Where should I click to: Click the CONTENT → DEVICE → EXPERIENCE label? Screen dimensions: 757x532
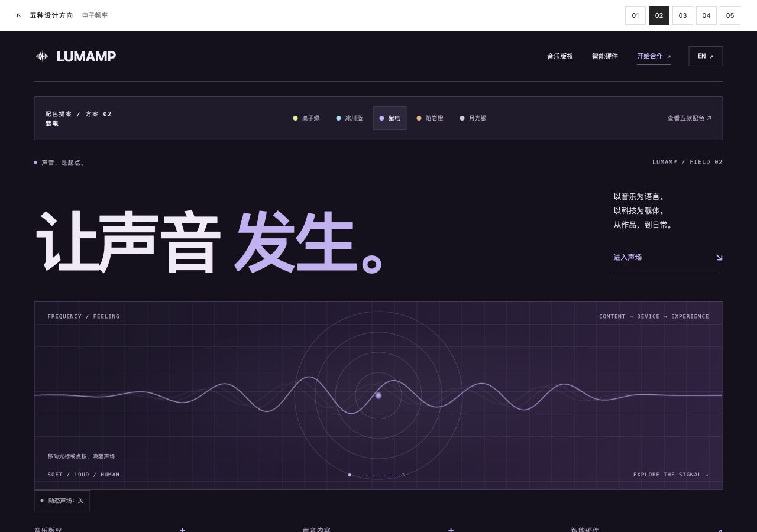pos(654,316)
